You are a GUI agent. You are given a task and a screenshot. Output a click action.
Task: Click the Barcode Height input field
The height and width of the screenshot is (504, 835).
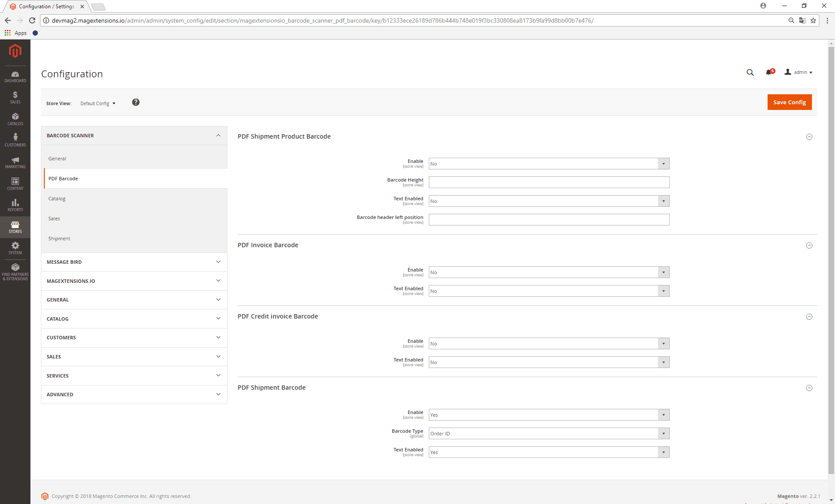point(549,182)
